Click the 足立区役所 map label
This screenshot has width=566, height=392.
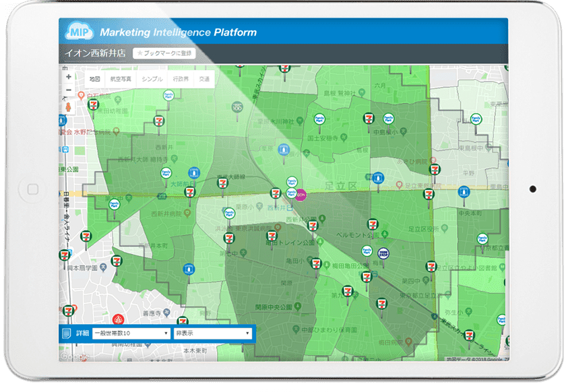pyautogui.click(x=424, y=229)
